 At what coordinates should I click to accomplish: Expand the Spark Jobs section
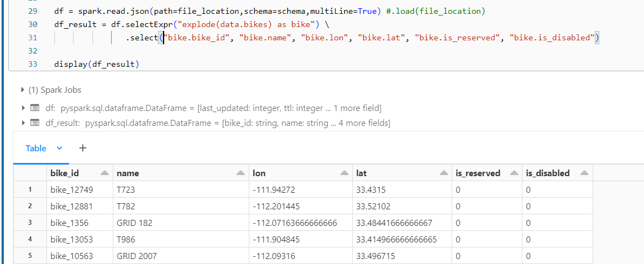point(23,90)
